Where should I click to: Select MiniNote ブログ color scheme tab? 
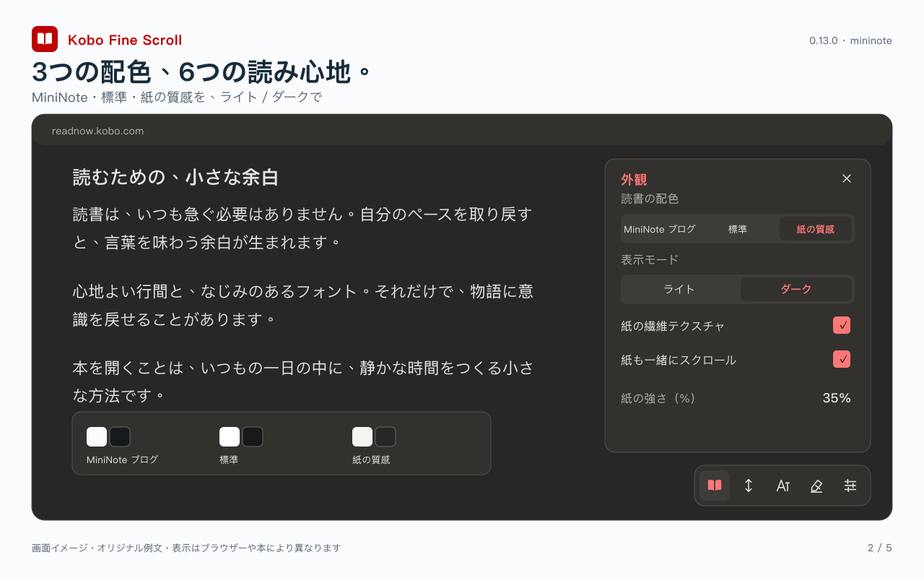pyautogui.click(x=660, y=229)
